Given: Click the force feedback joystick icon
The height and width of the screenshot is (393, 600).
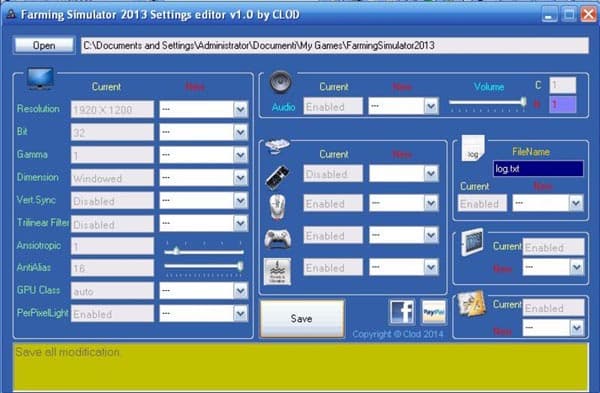Looking at the screenshot, I should click(277, 271).
